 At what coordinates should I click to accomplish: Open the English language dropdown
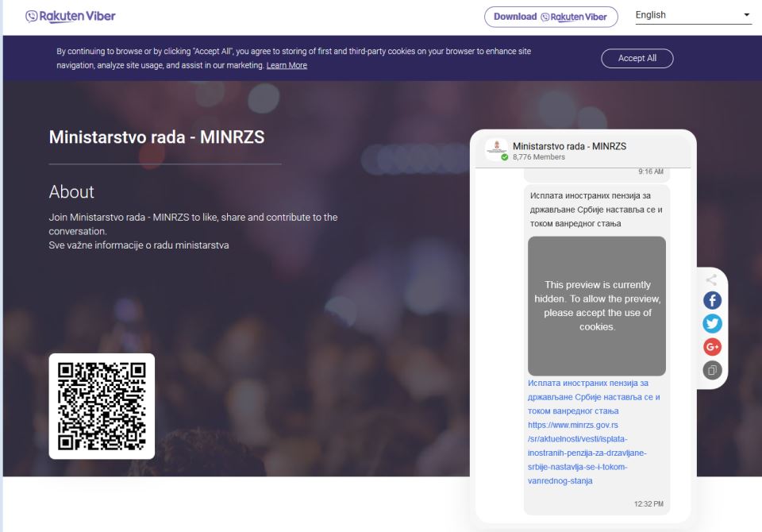[x=693, y=16]
